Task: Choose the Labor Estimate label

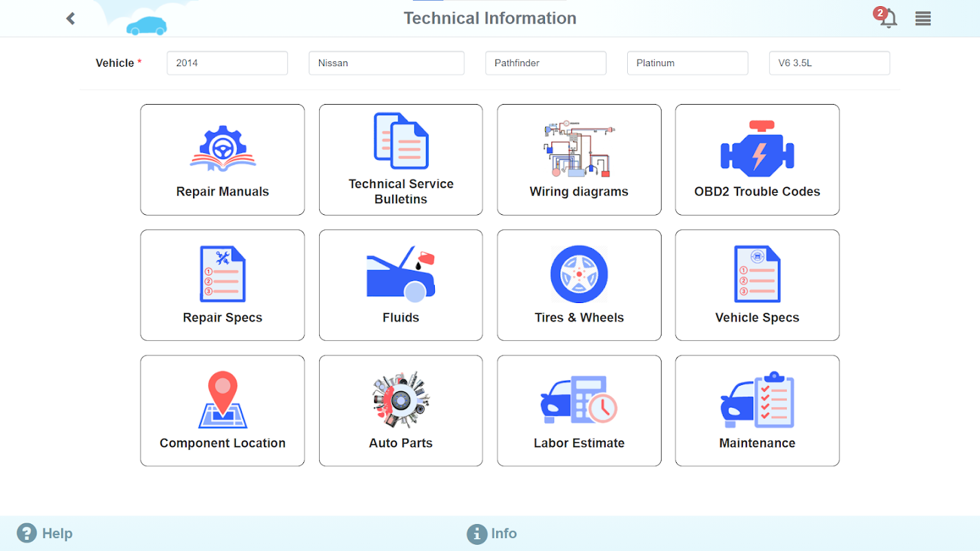Action: pos(579,443)
